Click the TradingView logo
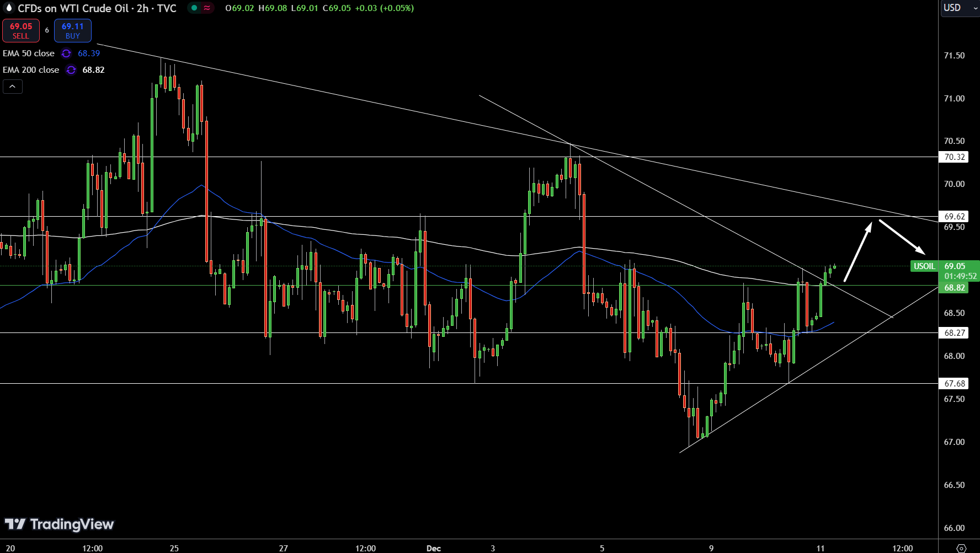 [59, 524]
